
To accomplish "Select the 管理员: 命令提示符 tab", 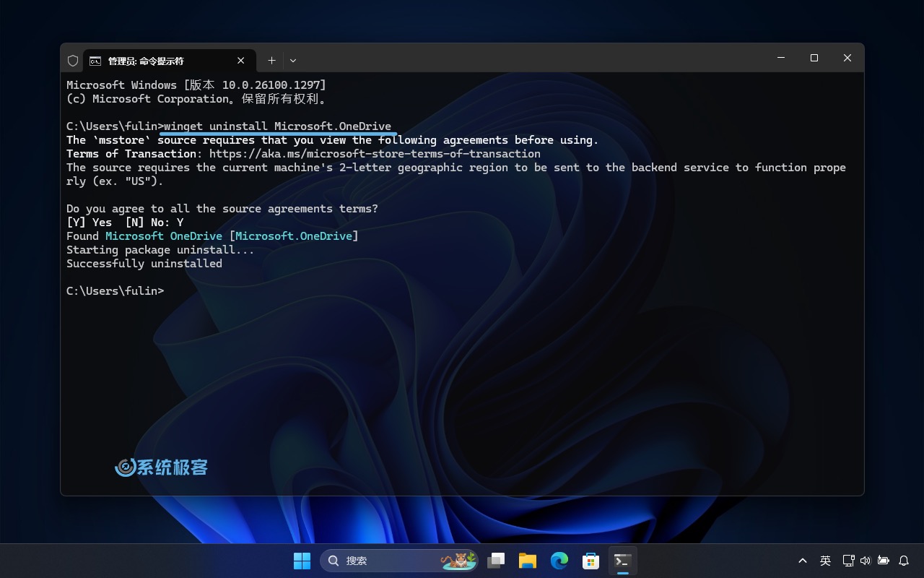I will click(169, 61).
